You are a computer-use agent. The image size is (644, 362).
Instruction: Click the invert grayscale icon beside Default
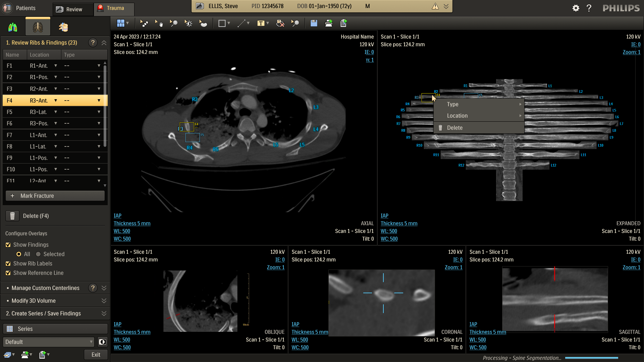102,342
